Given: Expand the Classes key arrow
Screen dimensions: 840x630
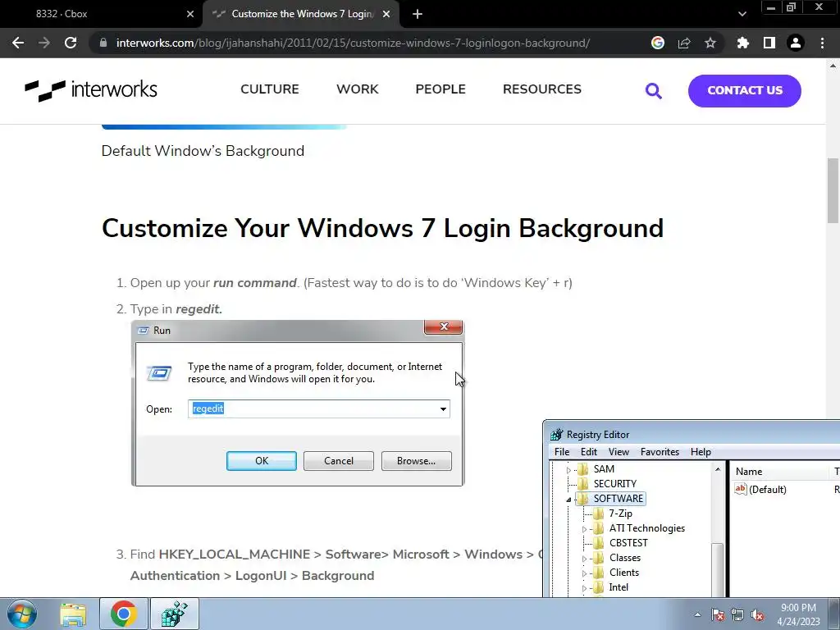Looking at the screenshot, I should (584, 559).
